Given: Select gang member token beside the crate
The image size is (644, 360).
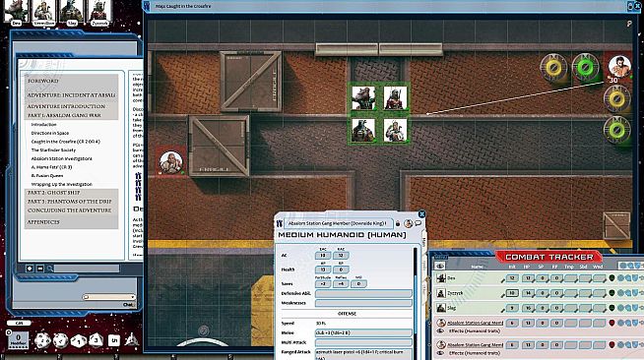Looking at the screenshot, I should click(171, 162).
